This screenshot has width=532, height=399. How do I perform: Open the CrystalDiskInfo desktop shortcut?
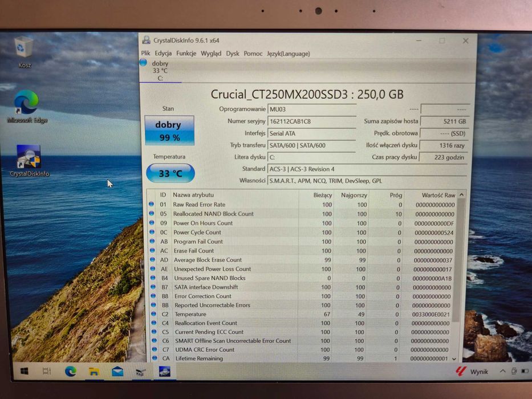29,161
